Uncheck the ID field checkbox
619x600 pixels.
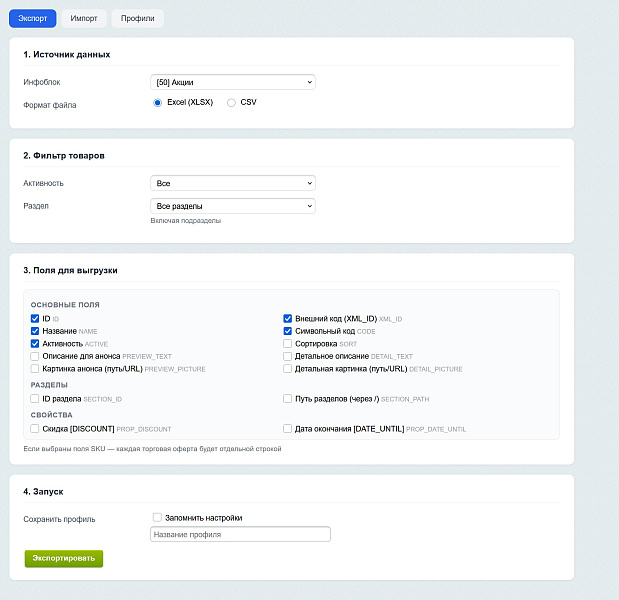(35, 319)
